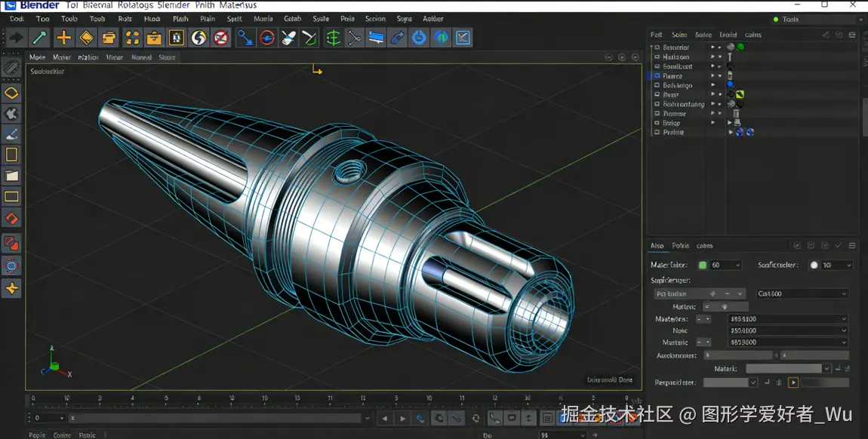Switch to the Soine tab in outliner header
The image size is (868, 439).
[679, 34]
